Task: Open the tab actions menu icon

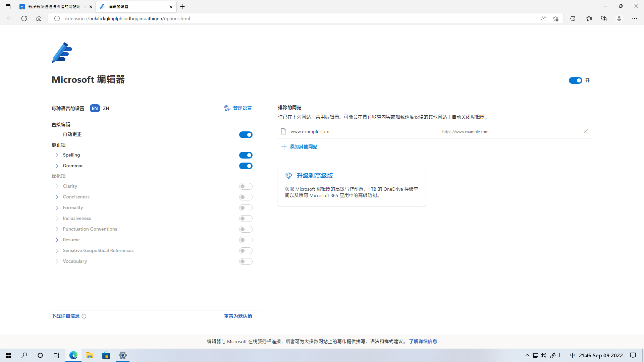Action: point(8,6)
